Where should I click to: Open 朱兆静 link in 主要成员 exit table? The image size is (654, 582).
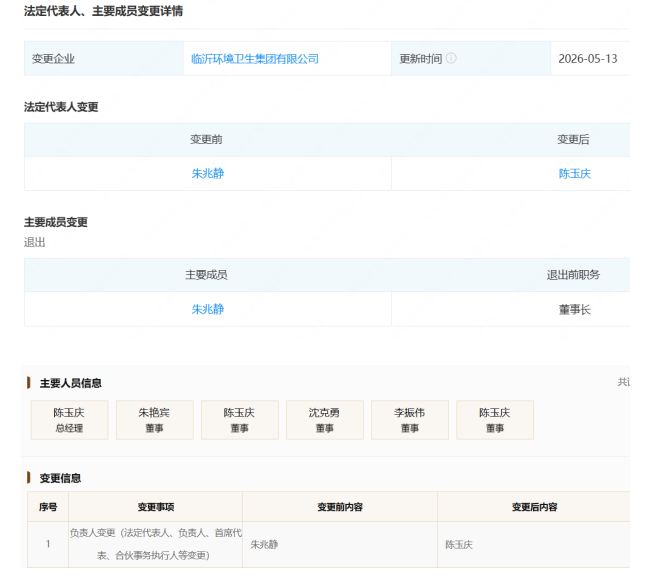[208, 309]
